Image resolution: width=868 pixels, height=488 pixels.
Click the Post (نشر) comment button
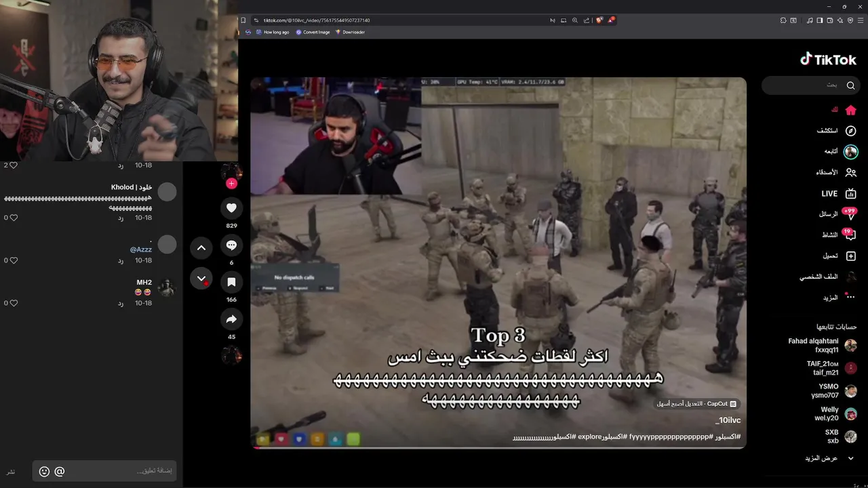click(x=11, y=472)
